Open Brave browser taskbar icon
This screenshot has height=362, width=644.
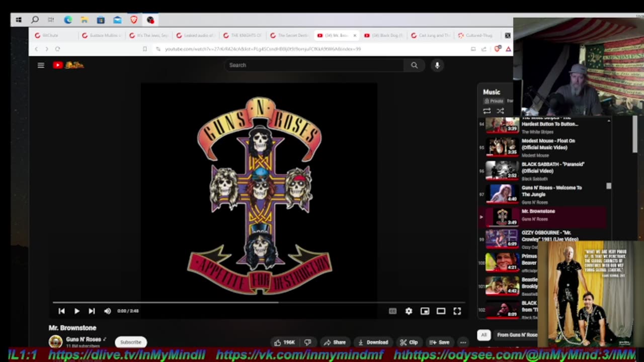134,20
